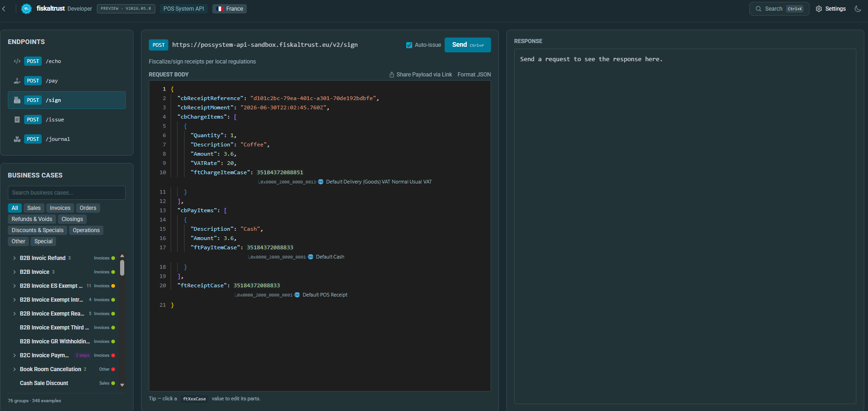Click globe icon next to Default Cash
868x411 pixels.
click(311, 257)
